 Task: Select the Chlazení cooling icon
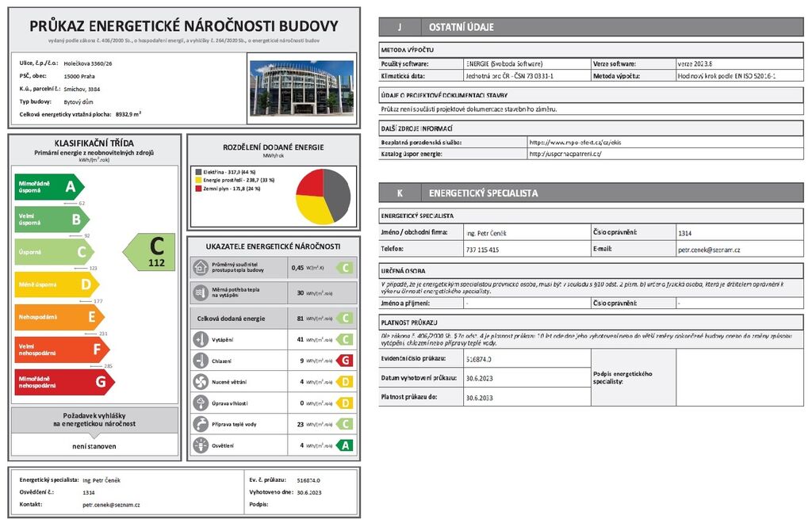[x=199, y=361]
